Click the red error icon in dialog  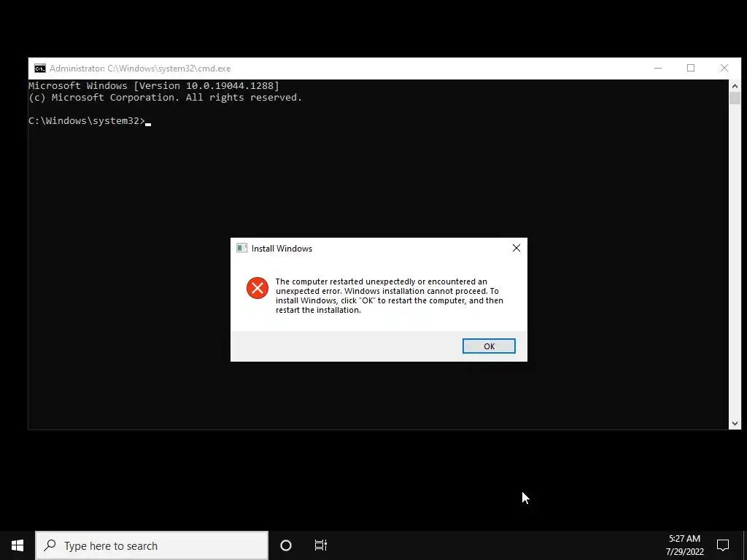pos(258,288)
